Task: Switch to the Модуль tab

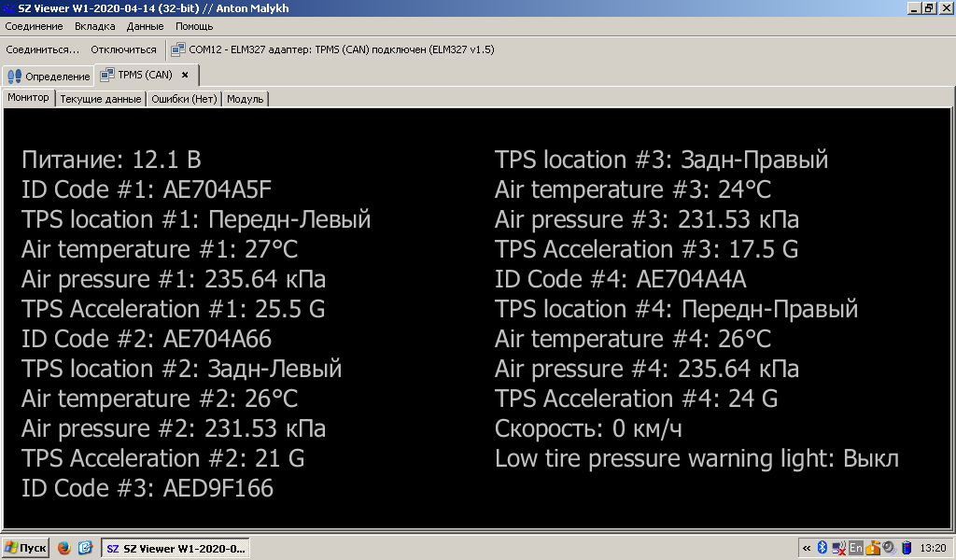Action: pyautogui.click(x=246, y=99)
